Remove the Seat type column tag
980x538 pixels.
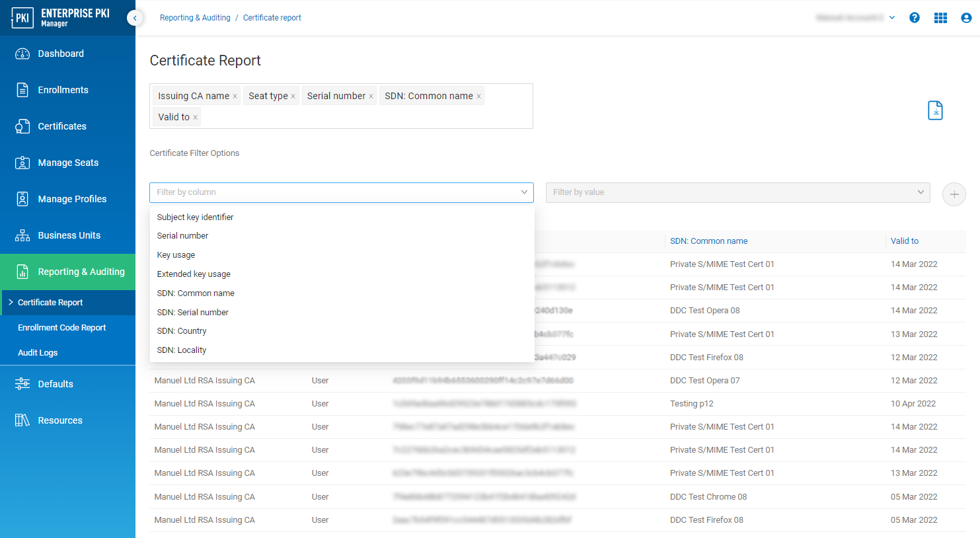point(293,96)
